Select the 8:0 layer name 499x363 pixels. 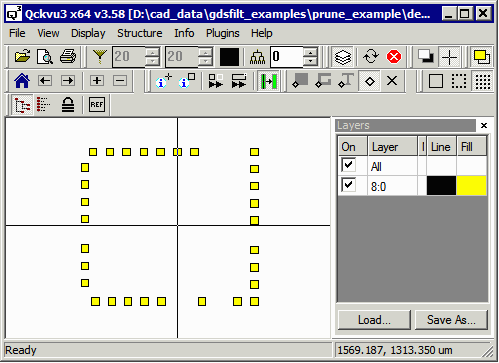tap(378, 187)
